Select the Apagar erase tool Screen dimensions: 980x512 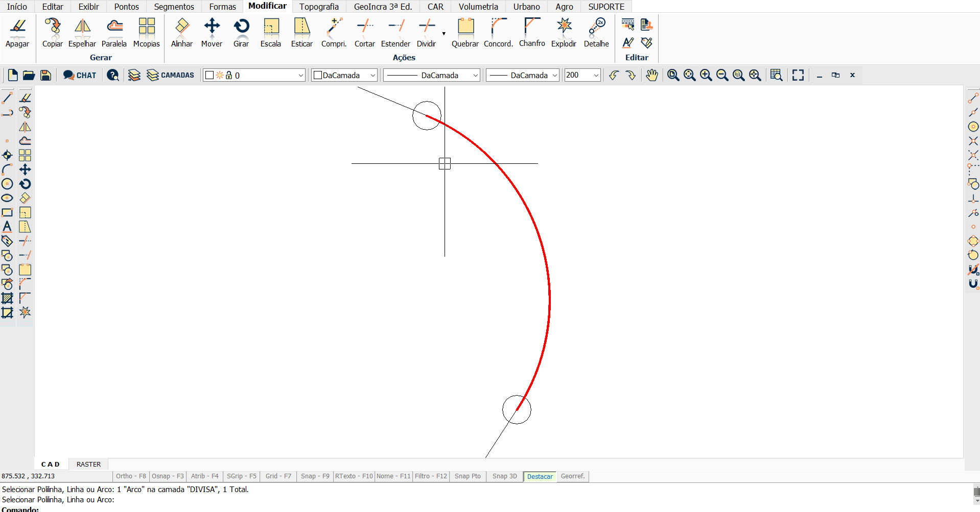(17, 33)
